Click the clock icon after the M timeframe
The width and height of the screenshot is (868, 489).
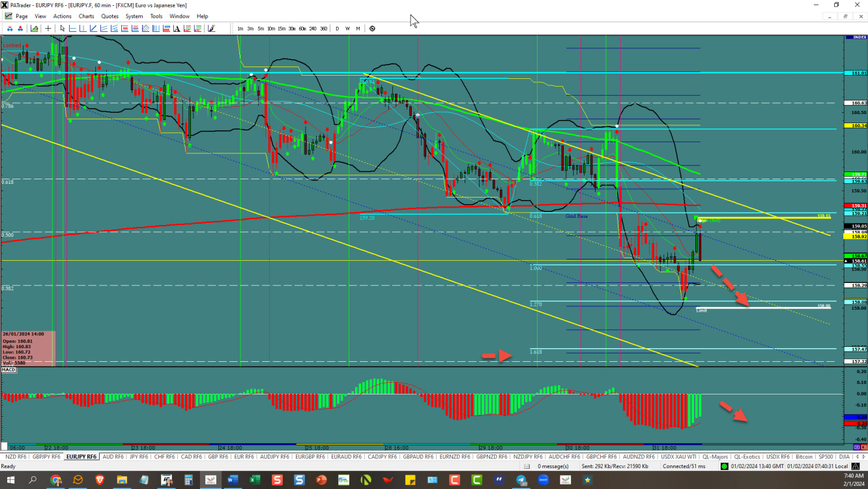click(372, 29)
